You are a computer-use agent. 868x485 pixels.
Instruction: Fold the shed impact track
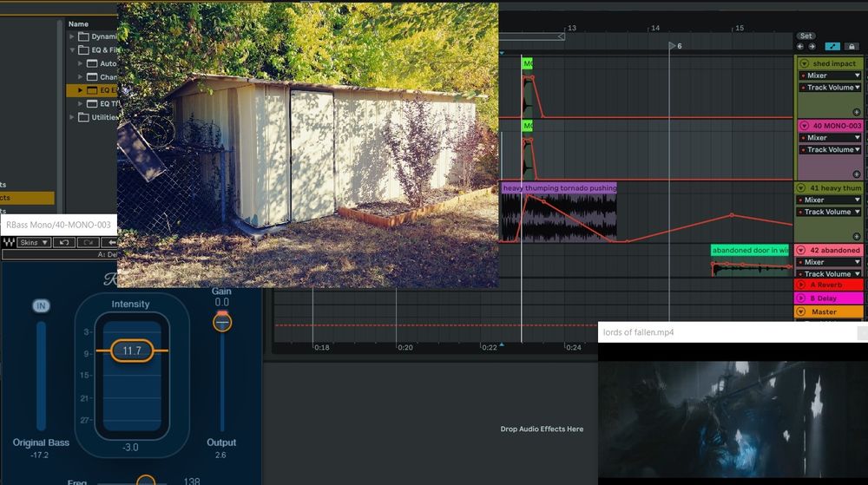(805, 63)
